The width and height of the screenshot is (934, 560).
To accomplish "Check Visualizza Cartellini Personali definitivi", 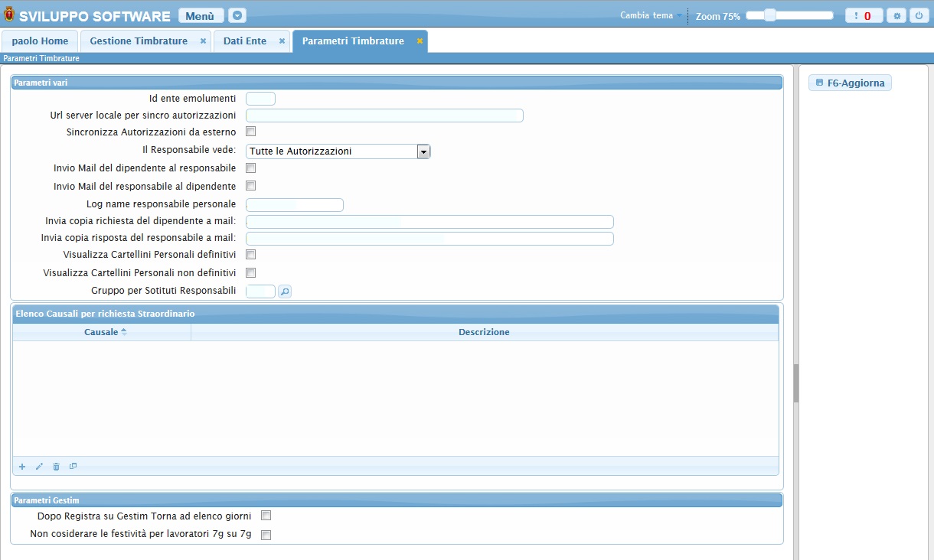I will (x=250, y=254).
